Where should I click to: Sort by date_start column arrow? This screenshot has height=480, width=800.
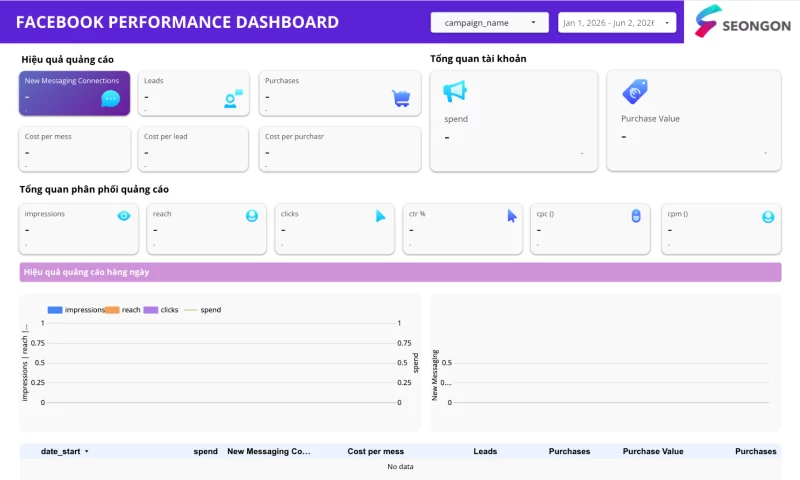tap(87, 451)
